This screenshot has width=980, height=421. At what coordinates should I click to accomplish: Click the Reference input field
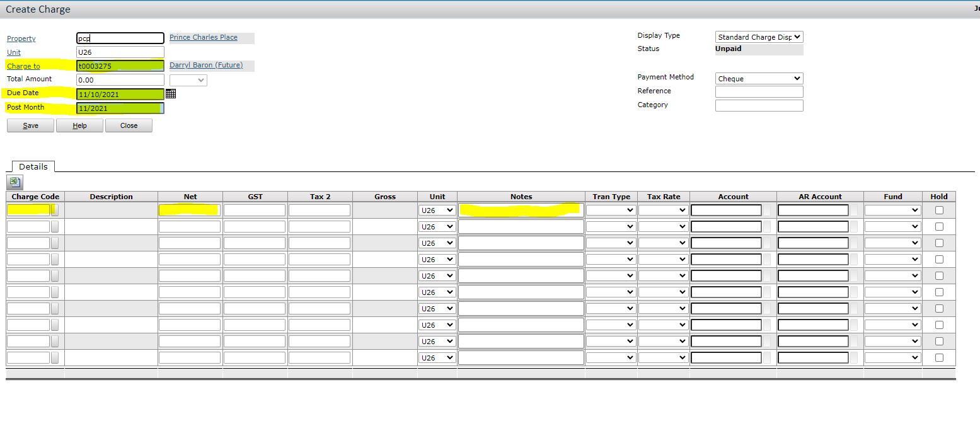point(759,92)
